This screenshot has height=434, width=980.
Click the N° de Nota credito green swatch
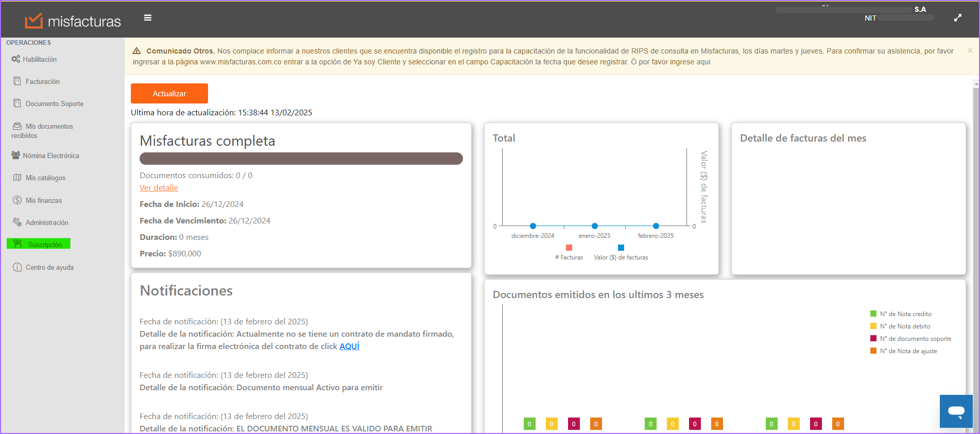pos(873,314)
